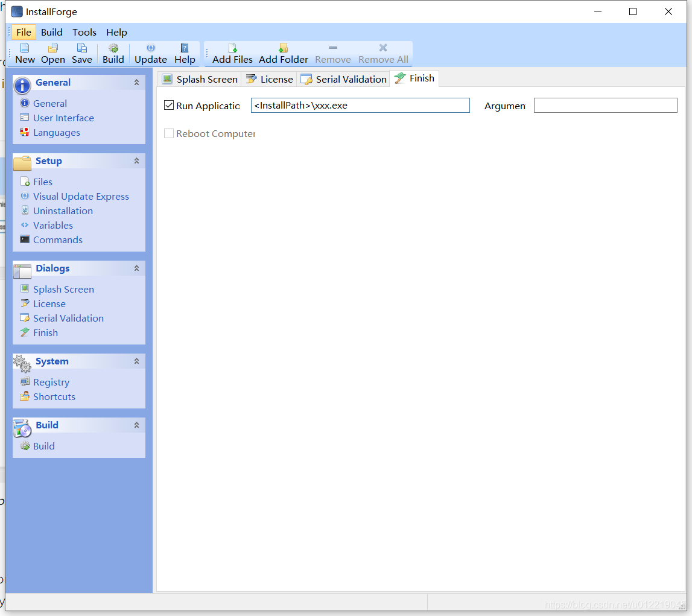Viewport: 692px width, 616px height.
Task: Maximize the InstallForge window
Action: pyautogui.click(x=633, y=11)
